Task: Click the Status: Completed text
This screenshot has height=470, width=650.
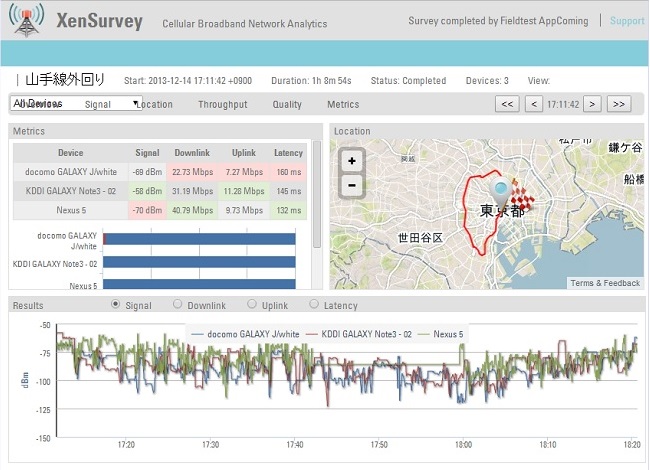Action: tap(408, 81)
